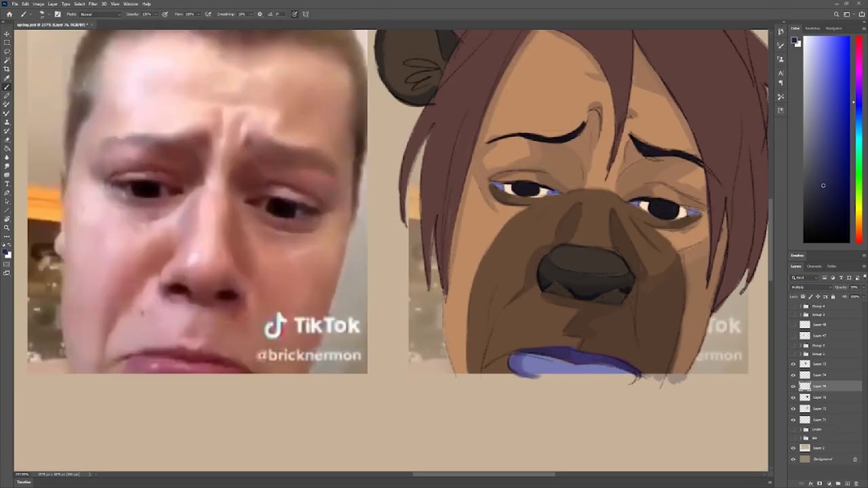Screen dimensions: 868x488
Task: Click foreground color swatch in toolbar
Action: click(5, 252)
